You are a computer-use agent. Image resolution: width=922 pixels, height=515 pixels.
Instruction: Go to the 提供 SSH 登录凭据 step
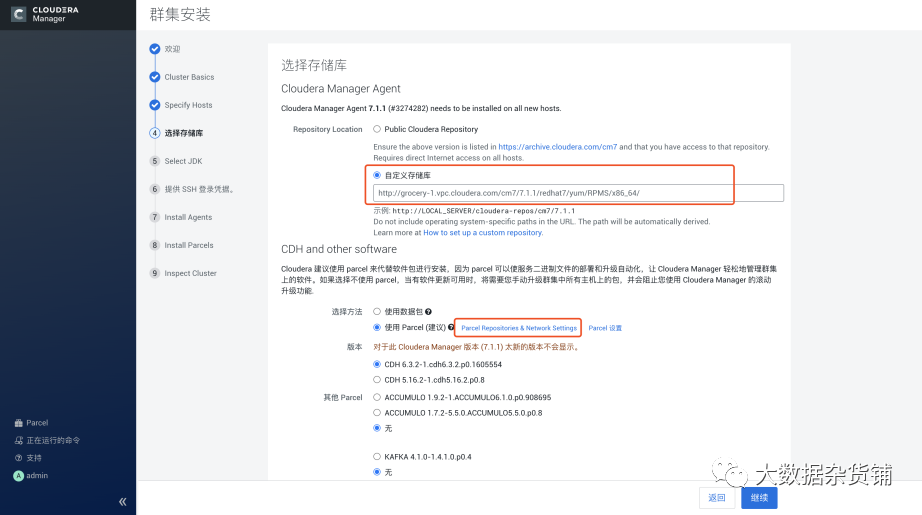coord(192,189)
